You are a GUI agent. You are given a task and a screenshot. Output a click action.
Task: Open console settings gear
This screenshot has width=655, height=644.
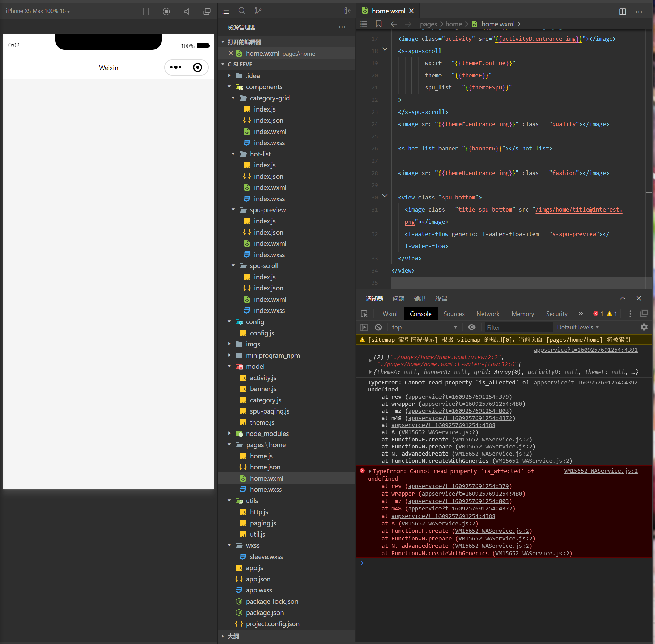[644, 327]
